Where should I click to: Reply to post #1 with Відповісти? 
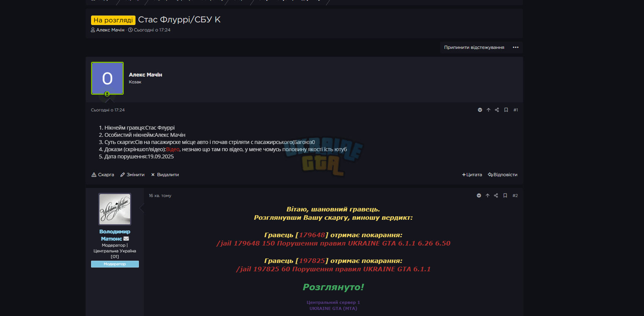tap(503, 175)
